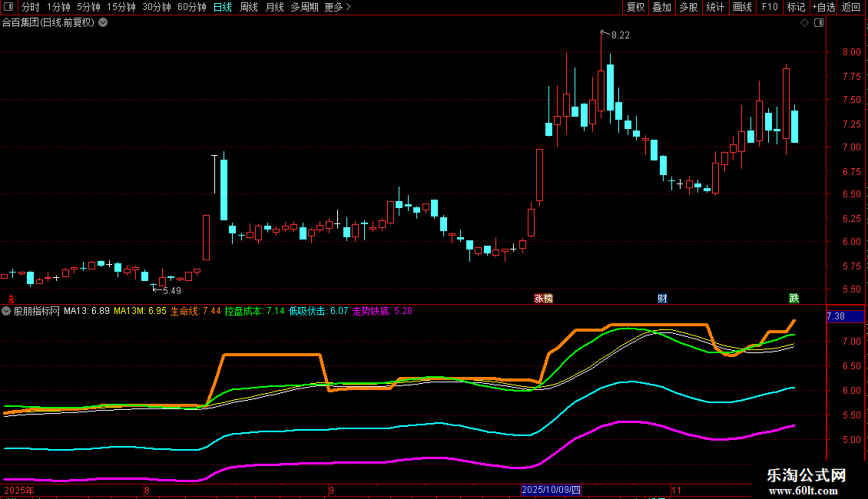Screen dimensions: 868x499
Task: Click the 跌 event marker
Action: tap(793, 298)
